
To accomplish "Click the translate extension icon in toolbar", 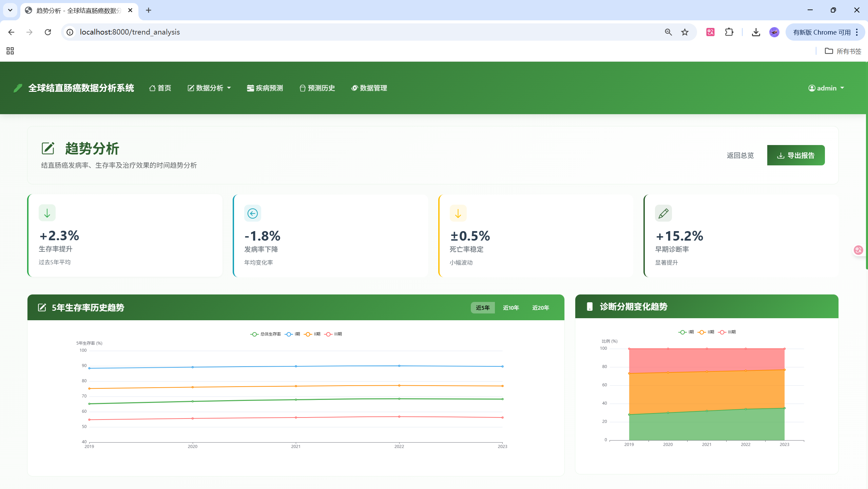I will pyautogui.click(x=710, y=32).
